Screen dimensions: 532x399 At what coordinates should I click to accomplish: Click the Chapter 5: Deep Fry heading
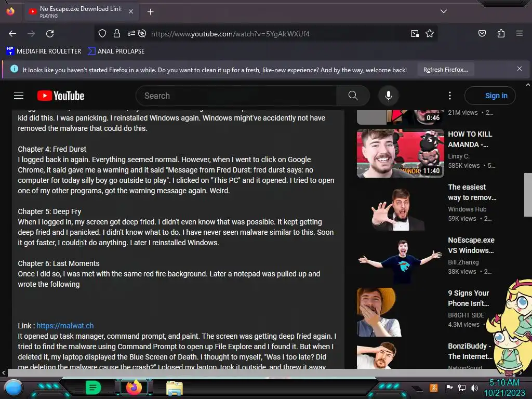(x=49, y=212)
